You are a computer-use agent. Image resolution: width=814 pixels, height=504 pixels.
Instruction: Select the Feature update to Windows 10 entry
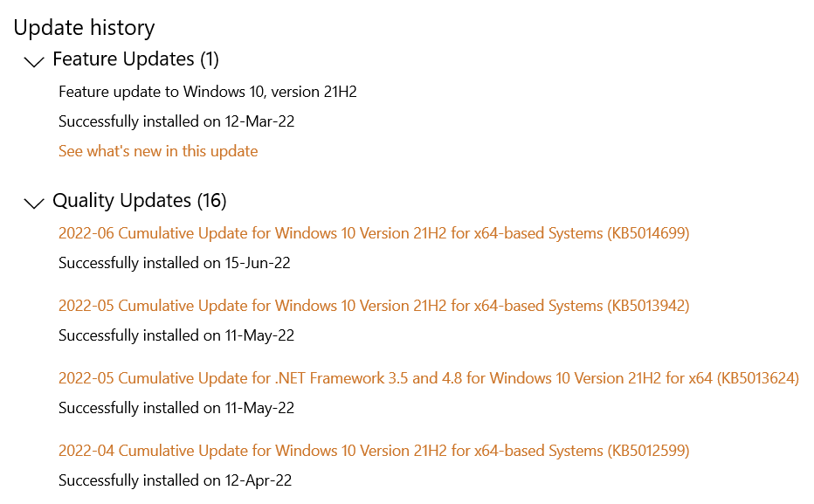pyautogui.click(x=207, y=92)
